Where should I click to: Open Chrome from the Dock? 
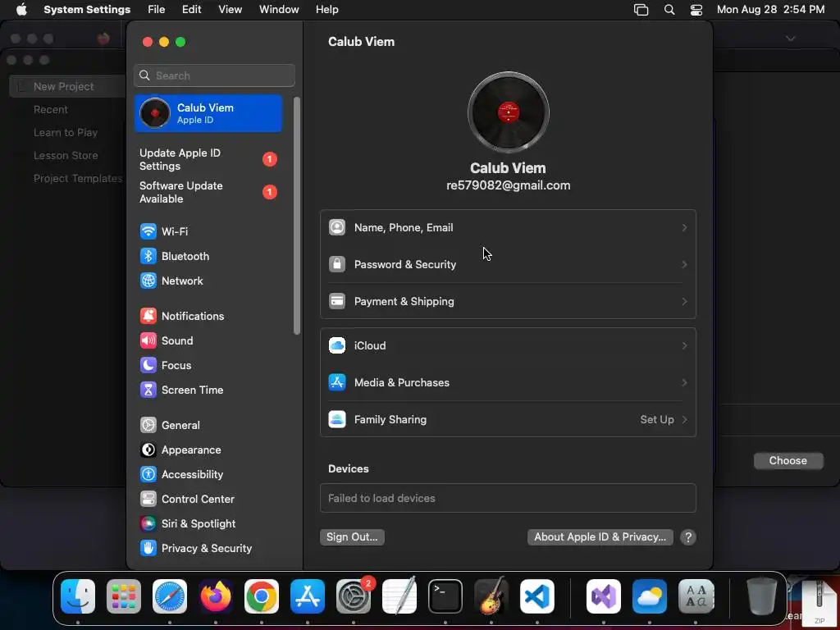[262, 596]
